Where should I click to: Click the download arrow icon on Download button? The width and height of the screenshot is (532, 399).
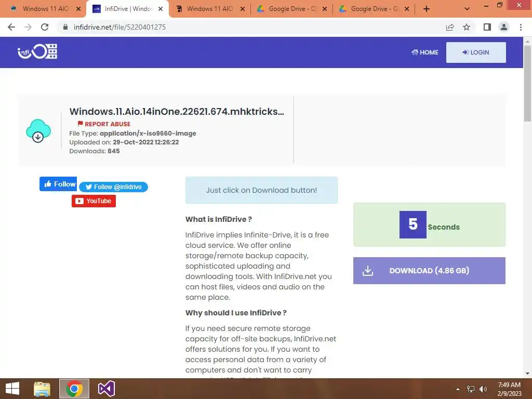pyautogui.click(x=368, y=270)
